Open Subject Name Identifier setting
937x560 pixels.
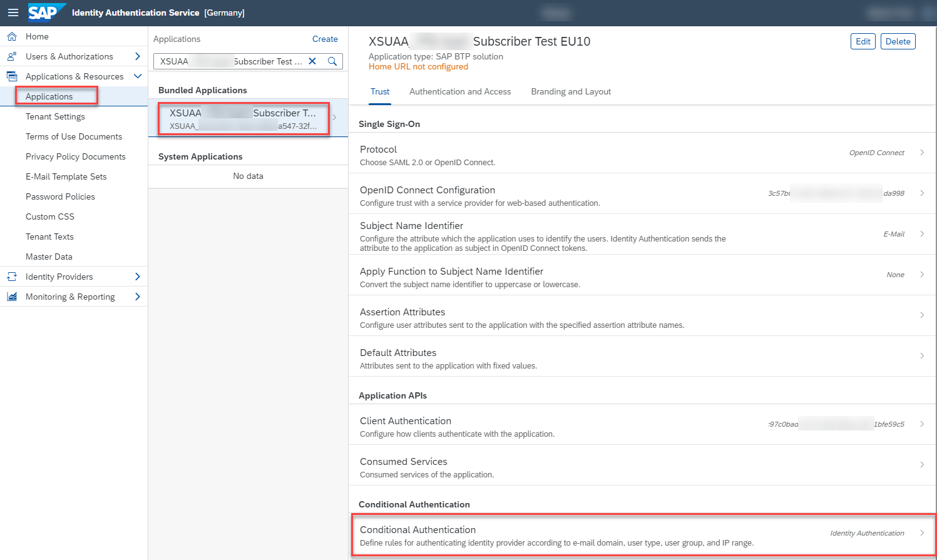[642, 234]
